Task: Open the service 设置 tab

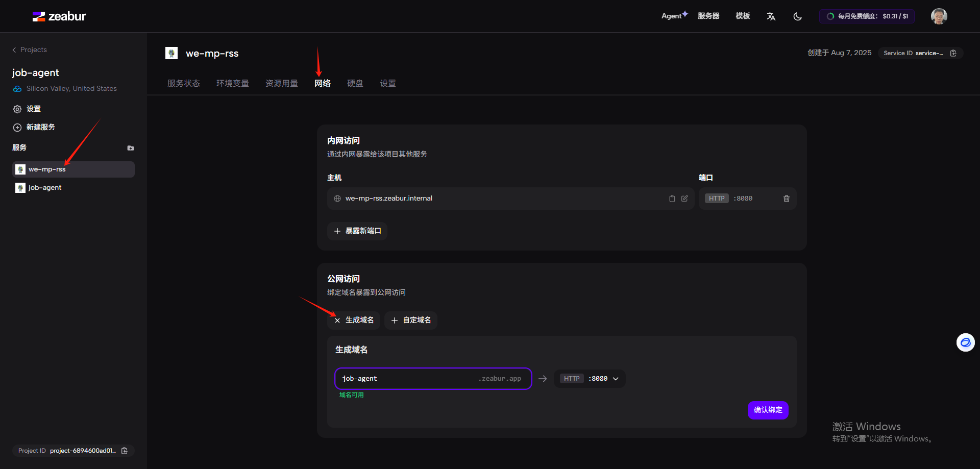Action: point(388,83)
